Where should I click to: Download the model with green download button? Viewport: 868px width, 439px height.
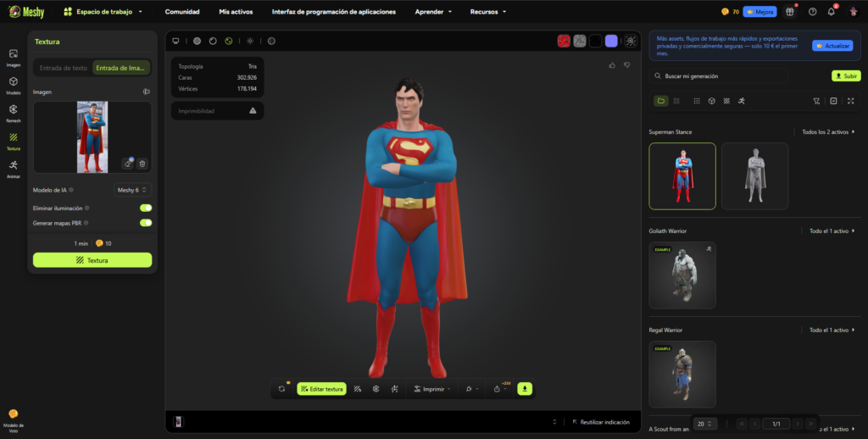click(525, 389)
